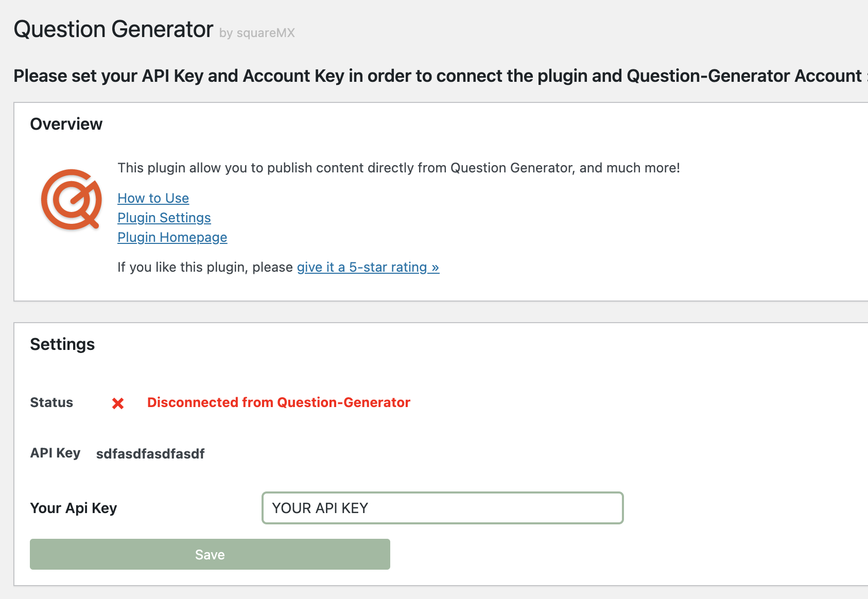Click the Settings section heading
The height and width of the screenshot is (599, 868).
click(x=62, y=344)
